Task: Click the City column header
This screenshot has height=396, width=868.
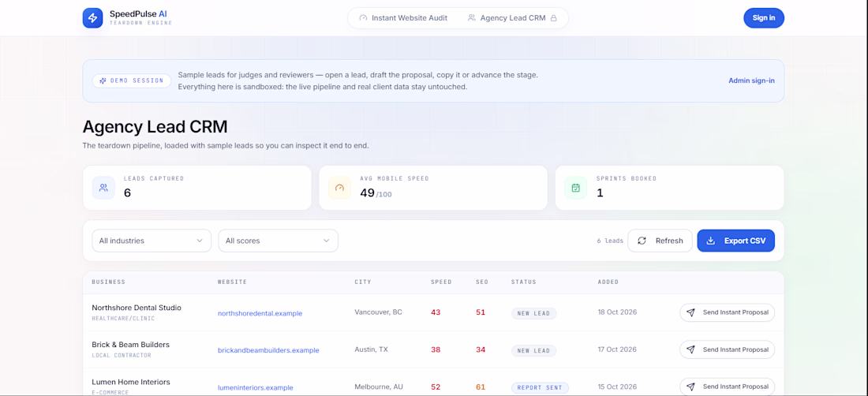Action: (363, 282)
